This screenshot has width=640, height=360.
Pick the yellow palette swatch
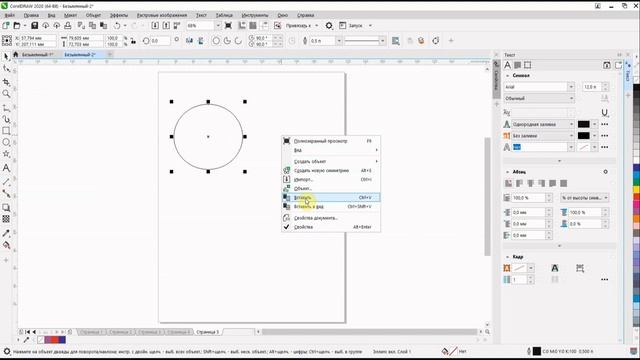click(636, 190)
